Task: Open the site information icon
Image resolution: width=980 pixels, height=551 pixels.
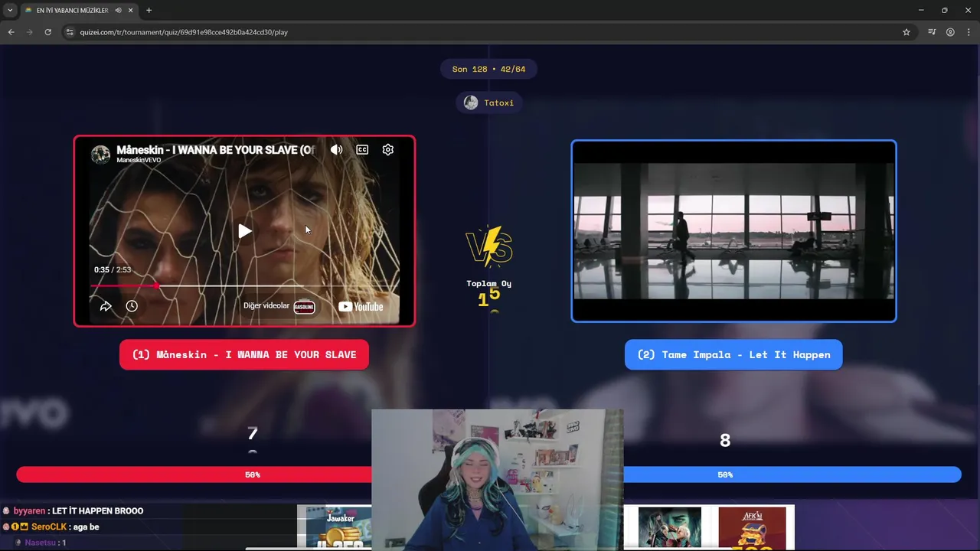Action: [x=70, y=32]
